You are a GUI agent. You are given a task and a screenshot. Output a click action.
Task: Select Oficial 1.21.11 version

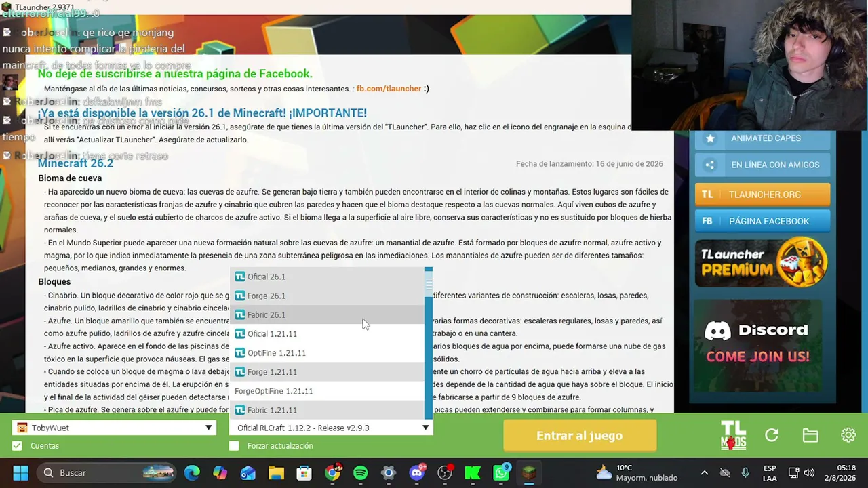pyautogui.click(x=327, y=333)
